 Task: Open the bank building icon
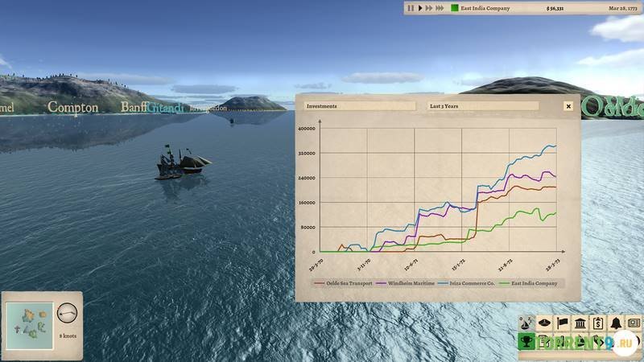[x=579, y=323]
